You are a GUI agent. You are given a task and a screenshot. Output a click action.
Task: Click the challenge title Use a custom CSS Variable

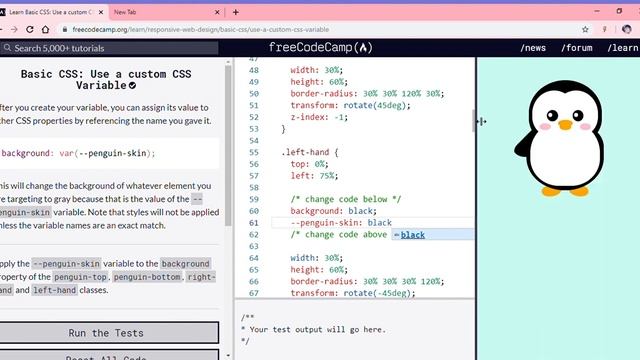pyautogui.click(x=106, y=80)
